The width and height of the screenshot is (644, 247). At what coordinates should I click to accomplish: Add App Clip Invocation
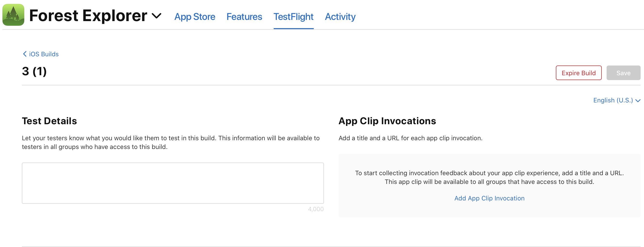[489, 198]
